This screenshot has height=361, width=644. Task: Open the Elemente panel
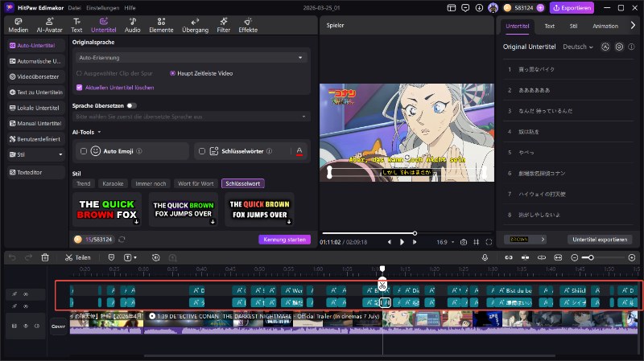pos(161,25)
